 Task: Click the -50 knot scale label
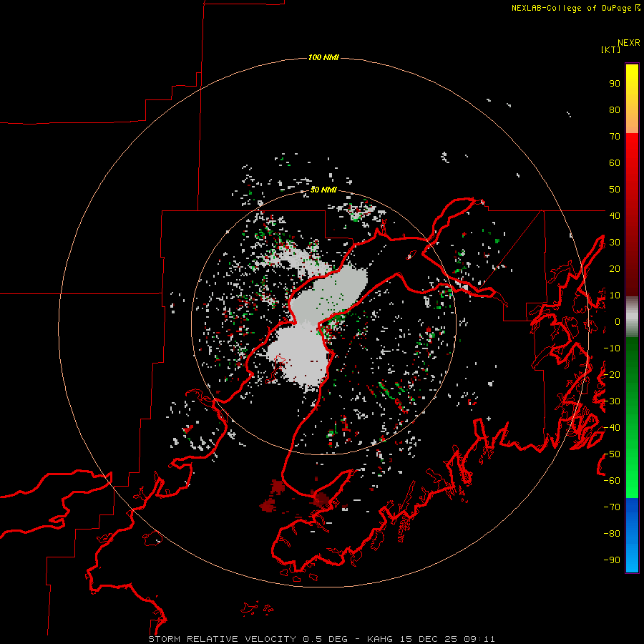click(612, 454)
